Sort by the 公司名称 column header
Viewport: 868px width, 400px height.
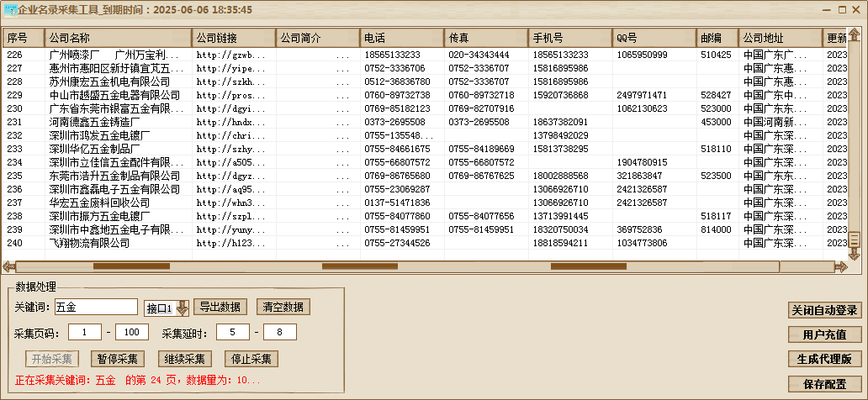(118, 39)
